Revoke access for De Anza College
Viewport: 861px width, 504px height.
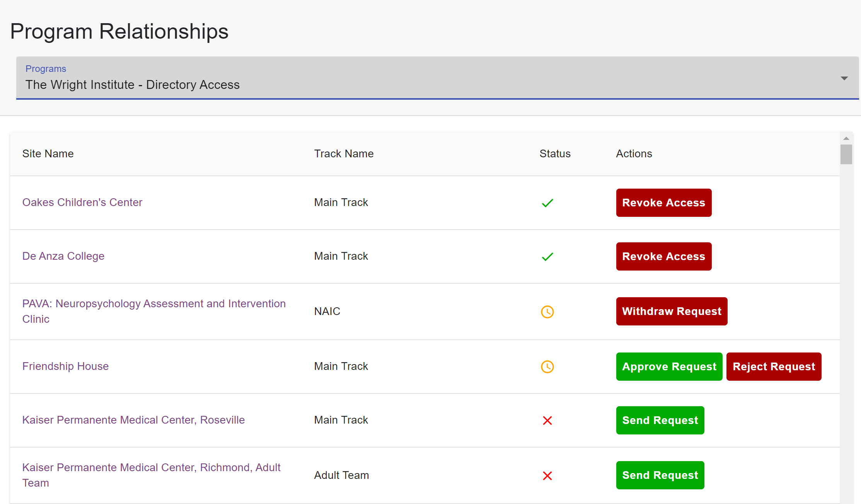(x=664, y=256)
